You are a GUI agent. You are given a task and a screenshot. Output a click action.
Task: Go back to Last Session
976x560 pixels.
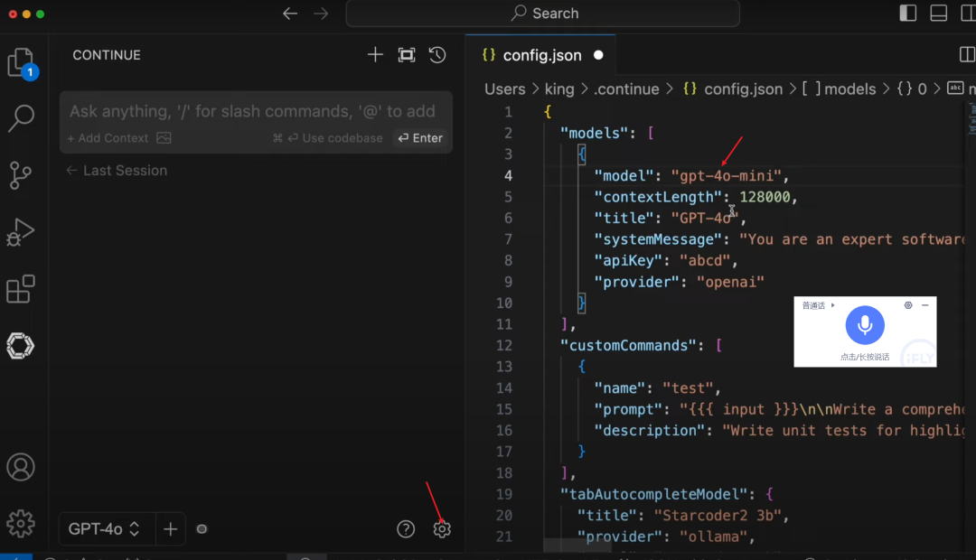(116, 170)
